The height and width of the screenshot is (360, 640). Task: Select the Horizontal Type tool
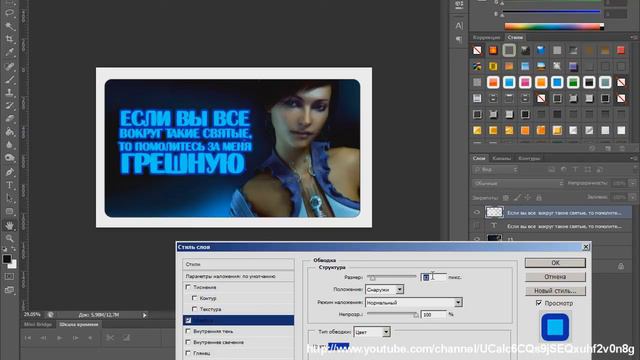point(9,185)
